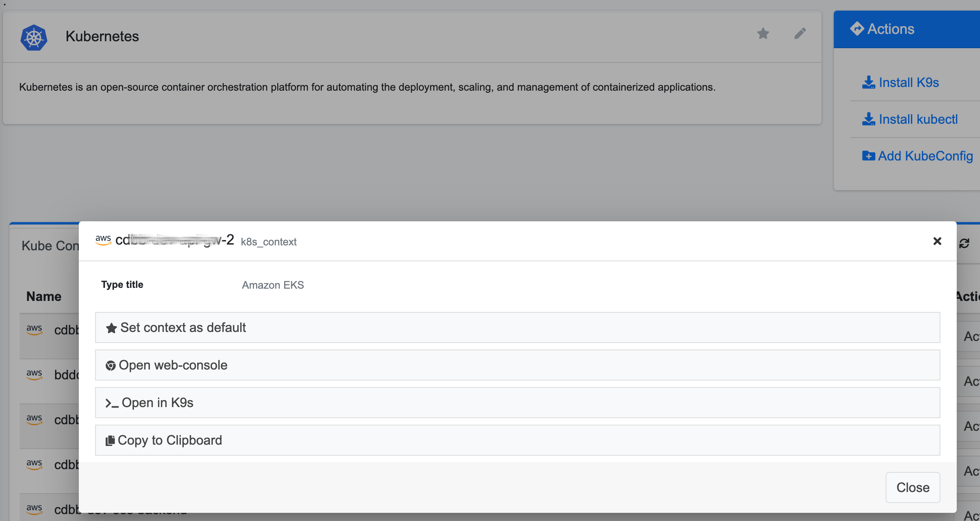Click the Amazon EKS type value

click(273, 285)
